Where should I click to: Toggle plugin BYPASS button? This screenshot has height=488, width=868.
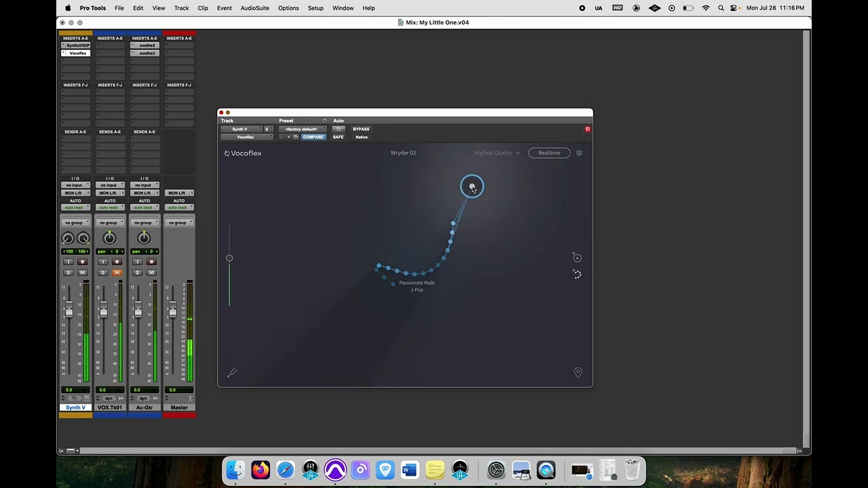point(361,129)
